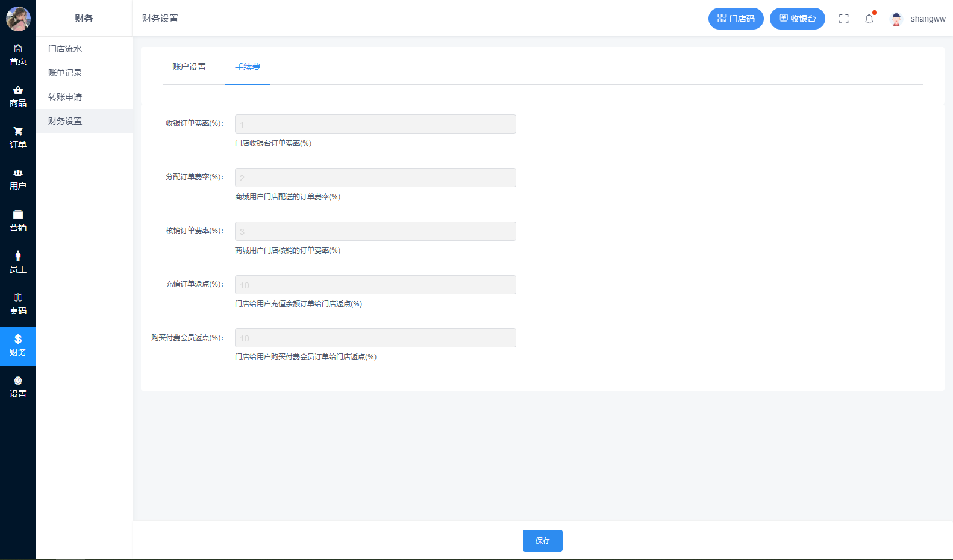Switch to the 账户设置 tab
Screen dimensions: 953x560
coord(189,67)
